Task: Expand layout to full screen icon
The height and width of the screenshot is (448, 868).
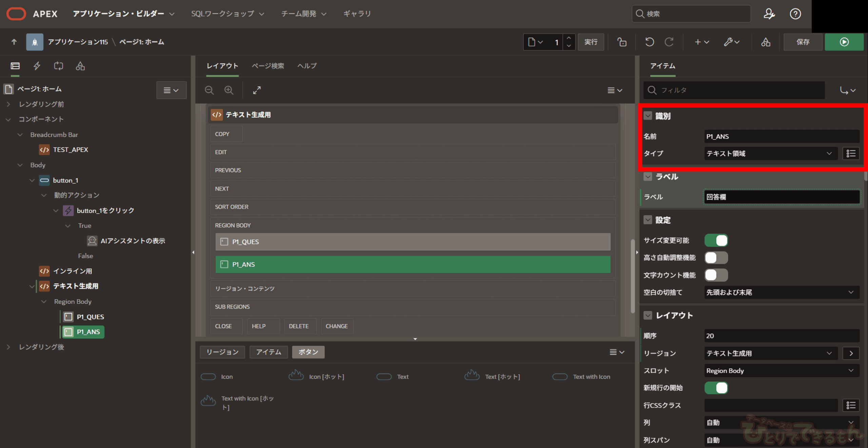Action: click(257, 90)
